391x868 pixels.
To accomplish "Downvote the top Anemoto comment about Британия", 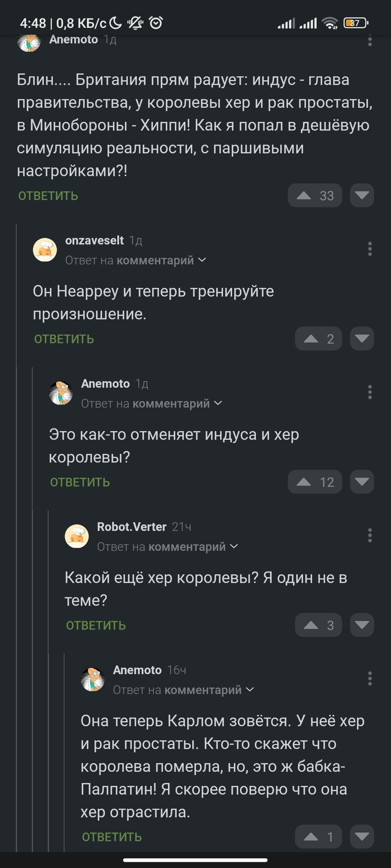I will (362, 196).
